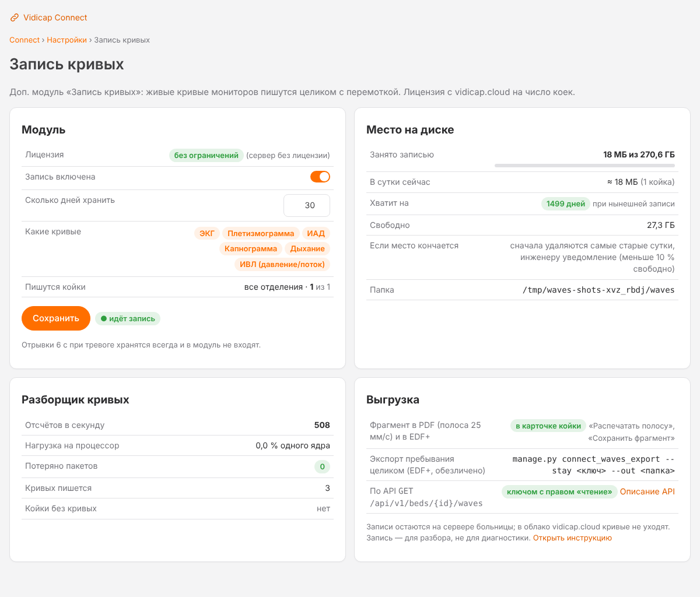Click the Кривых пишется value 3

[x=327, y=489]
